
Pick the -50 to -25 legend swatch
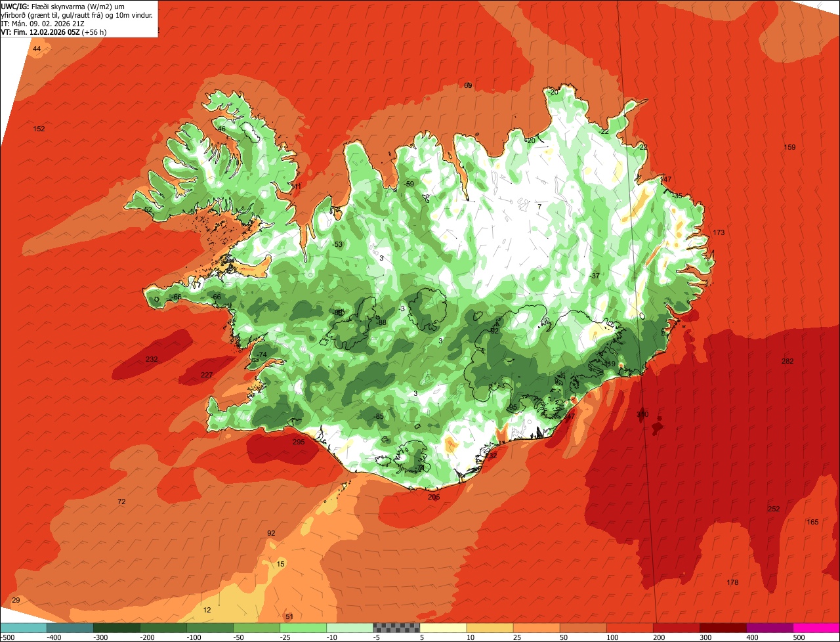coord(257,628)
